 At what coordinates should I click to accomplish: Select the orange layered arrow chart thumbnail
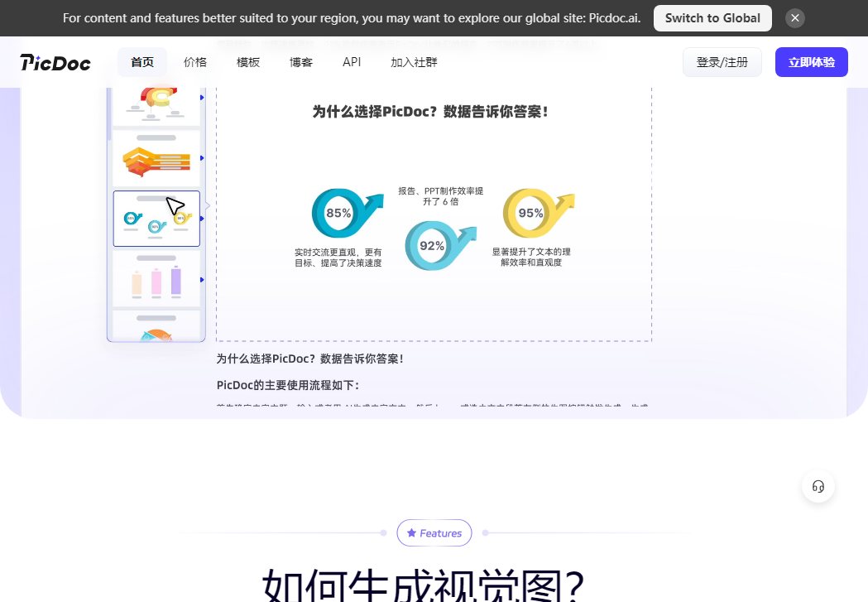(156, 158)
